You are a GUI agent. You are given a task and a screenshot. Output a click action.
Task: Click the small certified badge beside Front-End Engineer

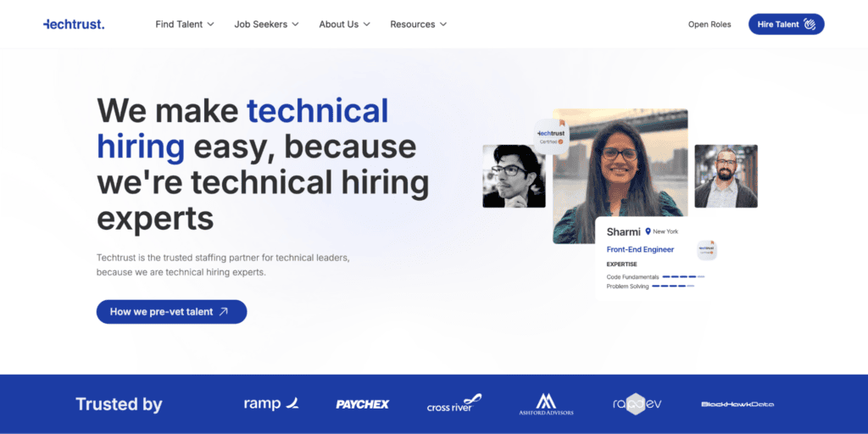(707, 250)
